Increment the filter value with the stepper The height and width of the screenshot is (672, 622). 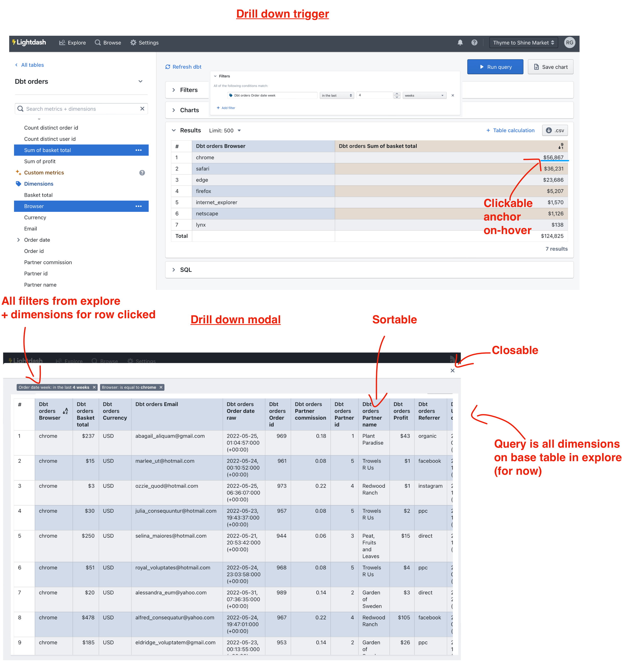click(x=397, y=94)
